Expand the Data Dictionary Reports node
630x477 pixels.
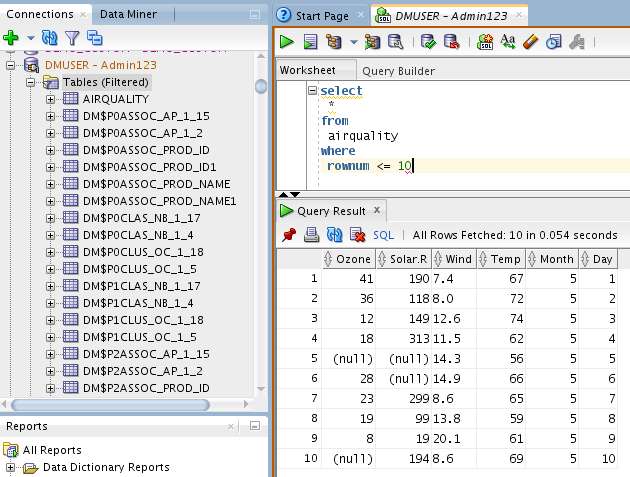(x=11, y=467)
